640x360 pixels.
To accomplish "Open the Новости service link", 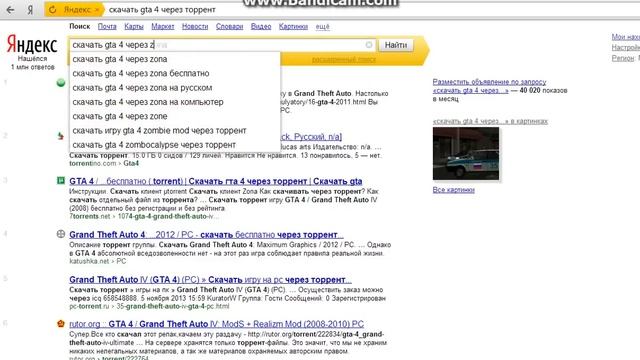I will (195, 27).
